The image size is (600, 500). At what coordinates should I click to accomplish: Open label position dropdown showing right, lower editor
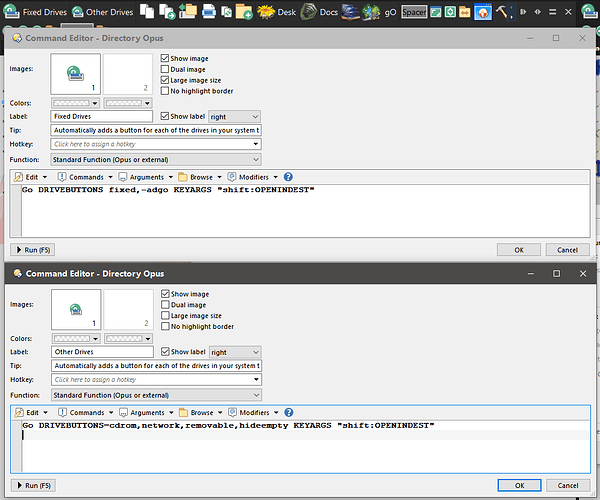pos(235,352)
